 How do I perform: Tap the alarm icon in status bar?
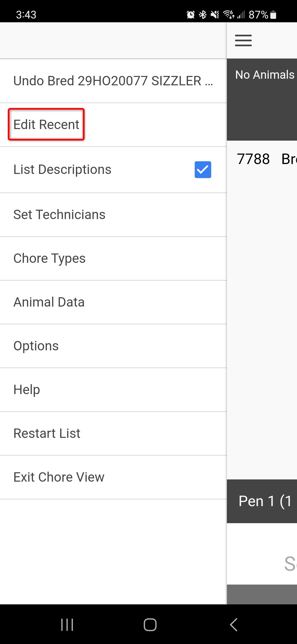191,15
